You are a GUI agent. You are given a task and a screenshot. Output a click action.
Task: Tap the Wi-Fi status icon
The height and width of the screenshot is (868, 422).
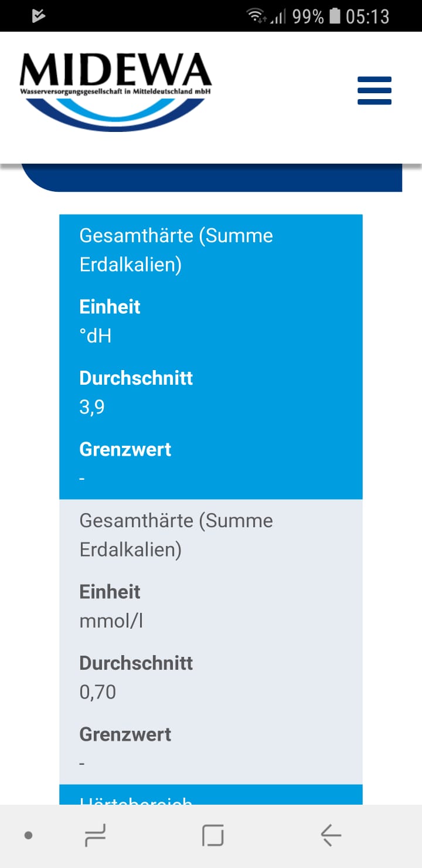(x=256, y=16)
